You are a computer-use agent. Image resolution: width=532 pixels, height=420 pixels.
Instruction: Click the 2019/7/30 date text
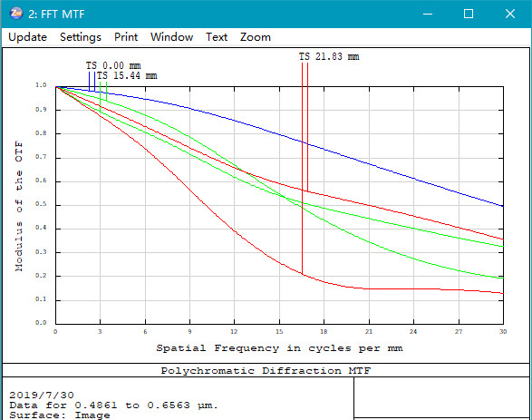[42, 396]
